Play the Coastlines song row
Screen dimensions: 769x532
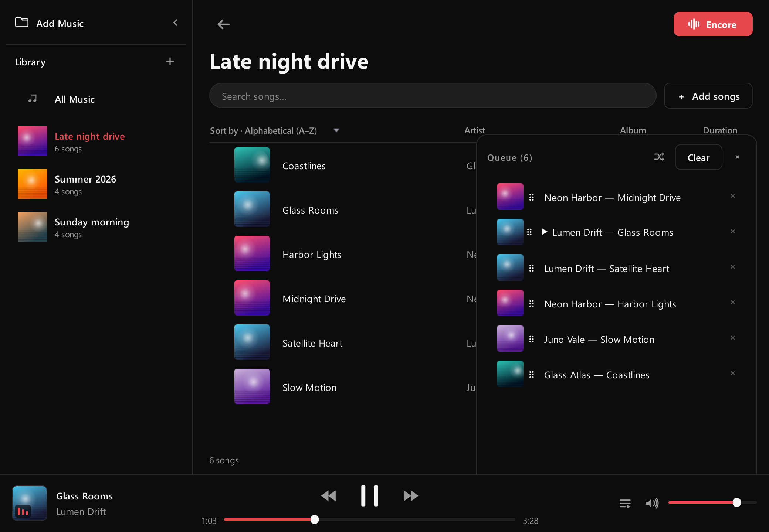342,165
